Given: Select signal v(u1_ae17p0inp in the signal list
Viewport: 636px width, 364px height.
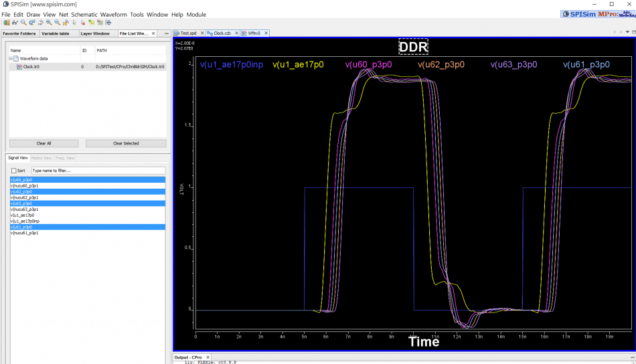Looking at the screenshot, I should click(x=25, y=221).
